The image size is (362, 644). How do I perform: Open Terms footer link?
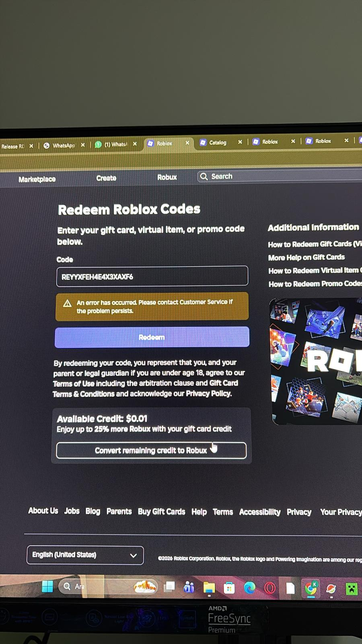point(223,512)
